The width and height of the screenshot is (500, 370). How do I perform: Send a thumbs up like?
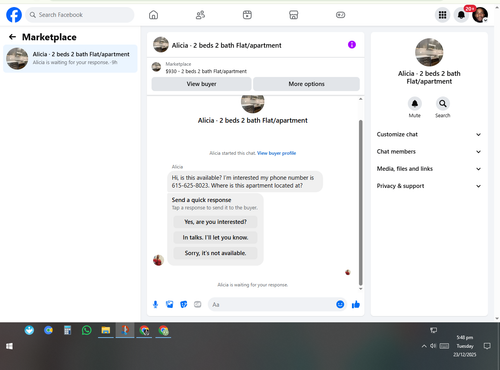[356, 304]
